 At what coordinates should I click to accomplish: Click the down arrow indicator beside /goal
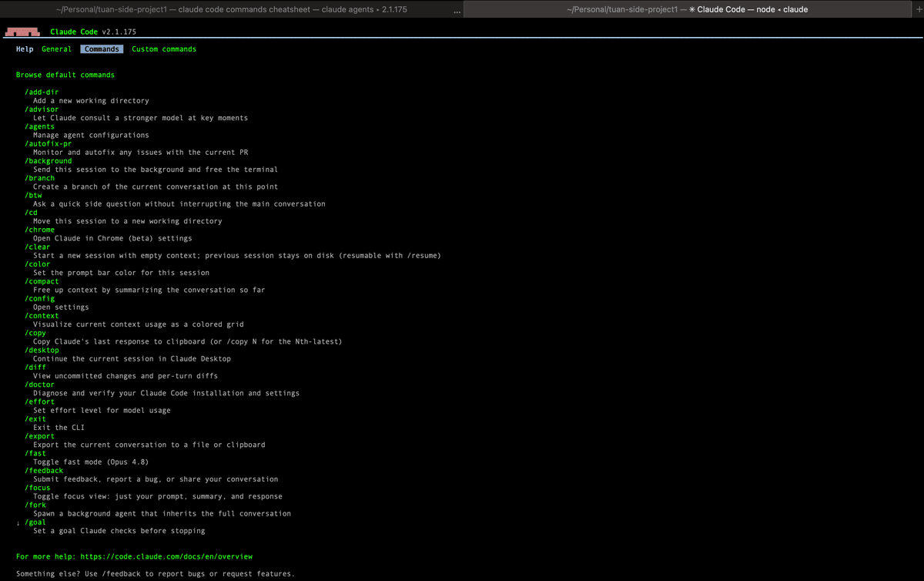click(x=18, y=522)
